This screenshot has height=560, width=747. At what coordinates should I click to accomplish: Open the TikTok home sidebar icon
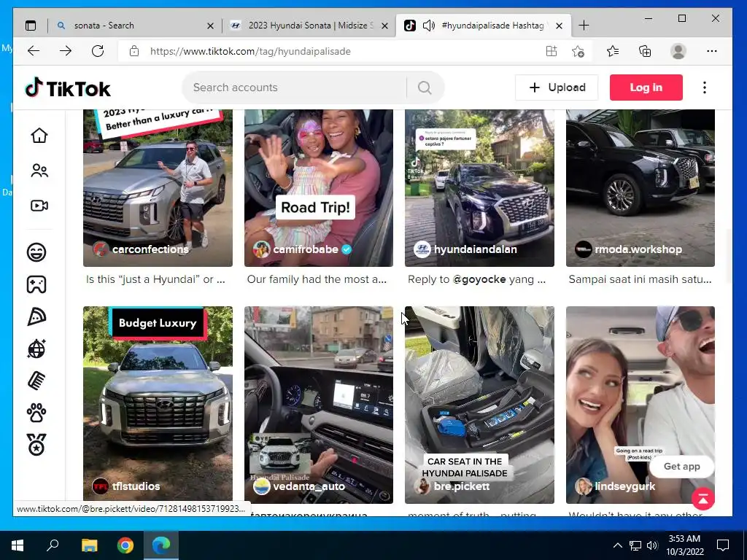tap(39, 136)
